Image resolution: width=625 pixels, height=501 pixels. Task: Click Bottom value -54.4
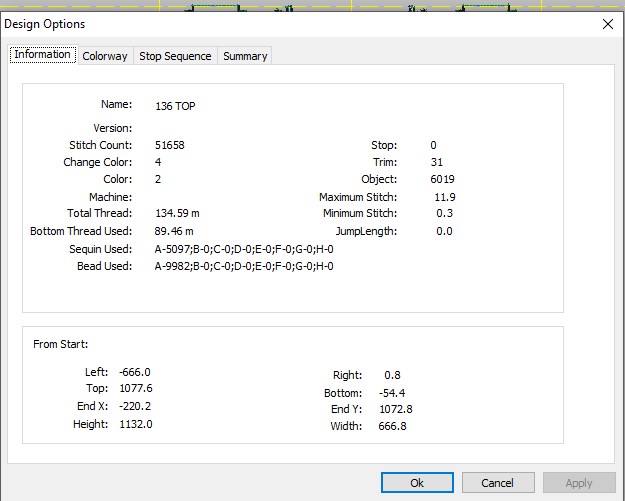click(x=392, y=393)
